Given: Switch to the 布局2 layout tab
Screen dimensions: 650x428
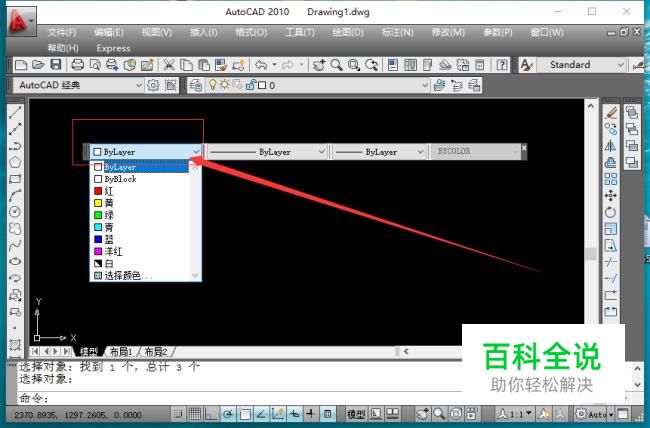Looking at the screenshot, I should tap(155, 352).
